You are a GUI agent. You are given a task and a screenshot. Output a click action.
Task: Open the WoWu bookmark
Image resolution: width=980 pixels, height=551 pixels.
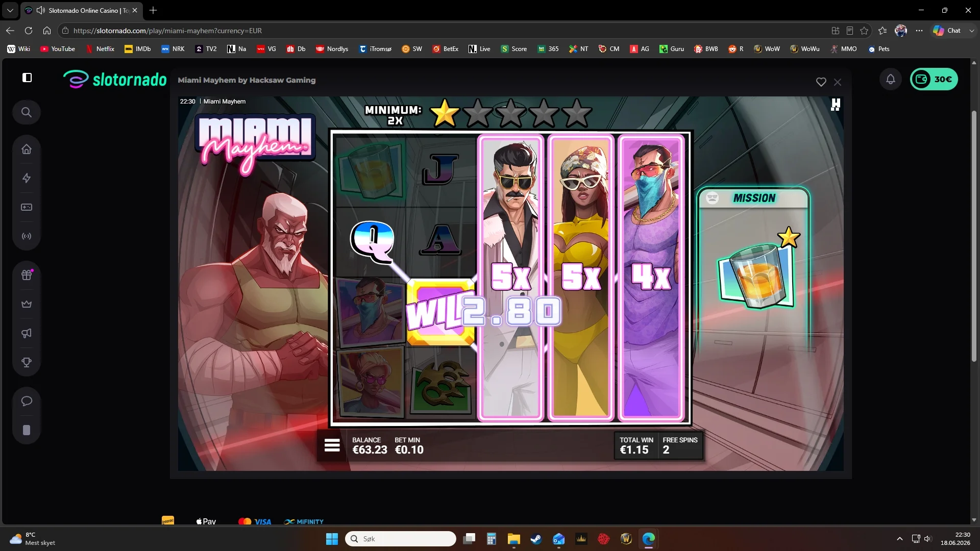tap(805, 49)
